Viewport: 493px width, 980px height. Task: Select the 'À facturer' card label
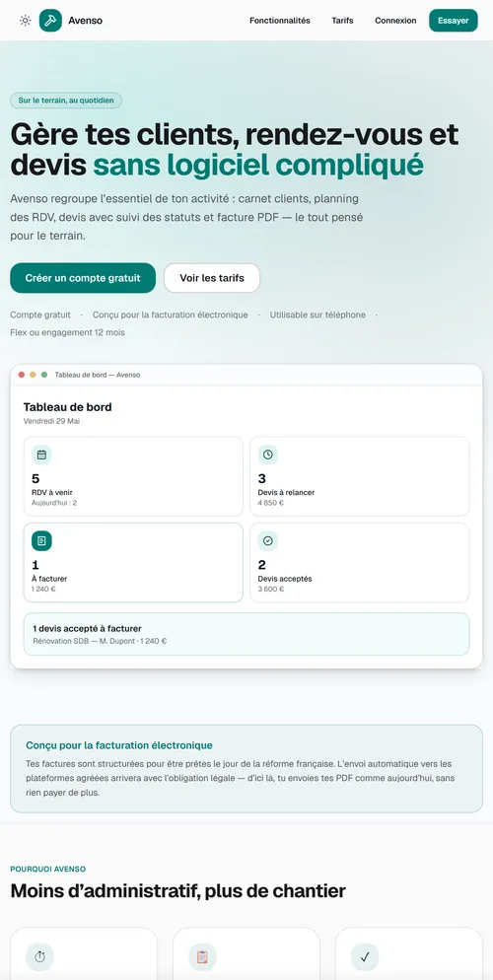coord(49,579)
